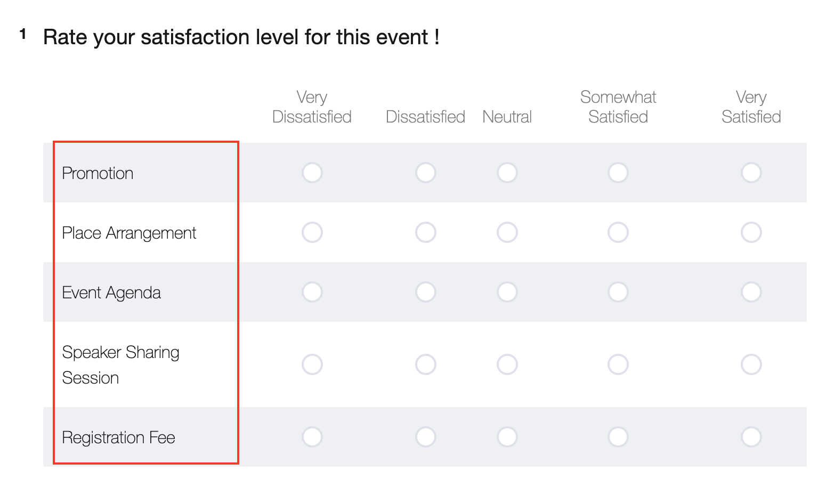Rate Speaker Sharing Session Somewhat Satisfied
The image size is (826, 504).
(x=618, y=364)
